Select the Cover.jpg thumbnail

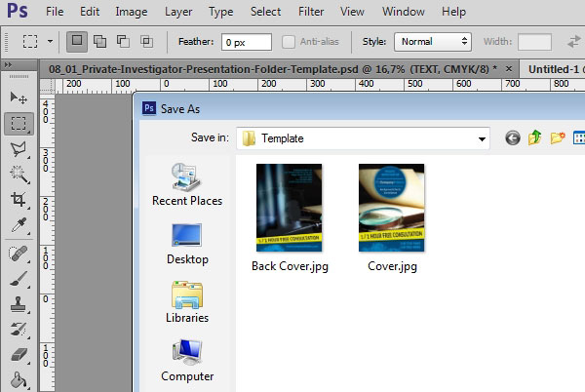pos(391,208)
